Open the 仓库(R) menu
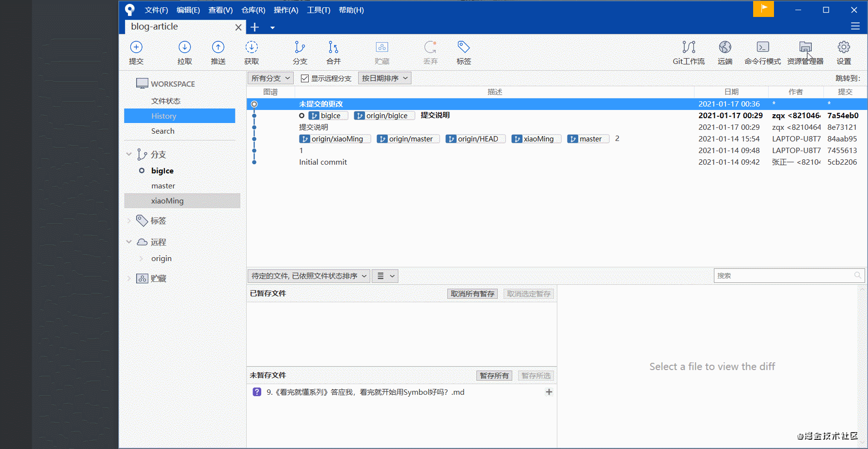The image size is (868, 449). [x=253, y=10]
